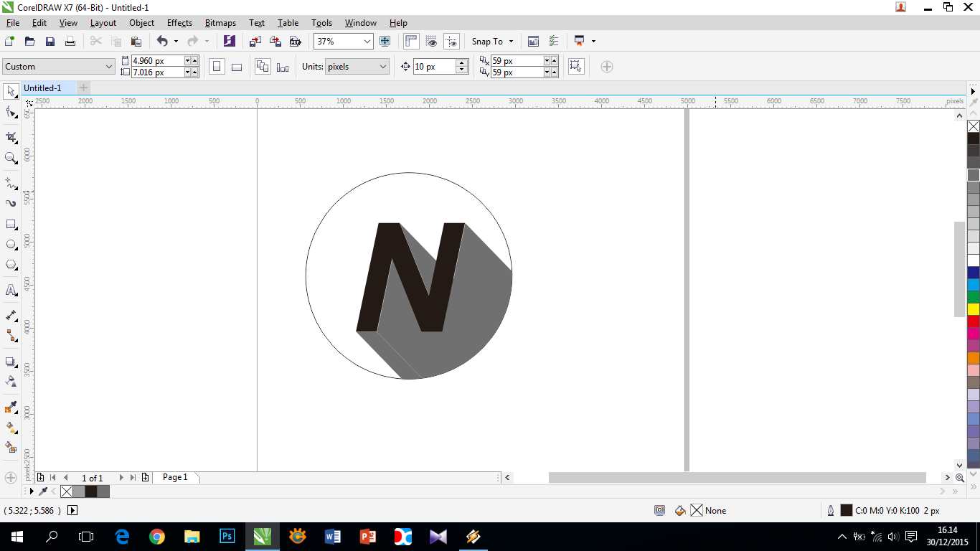Expand the document palette arrow

[32, 491]
